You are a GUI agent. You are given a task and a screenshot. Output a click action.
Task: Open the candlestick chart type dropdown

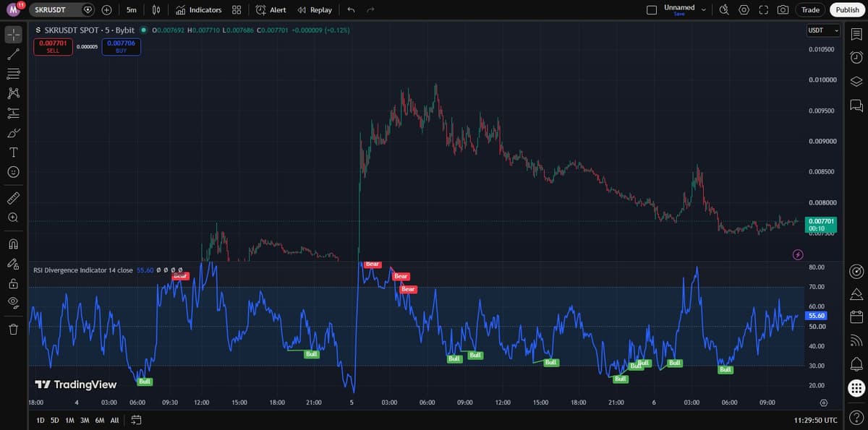(x=156, y=10)
